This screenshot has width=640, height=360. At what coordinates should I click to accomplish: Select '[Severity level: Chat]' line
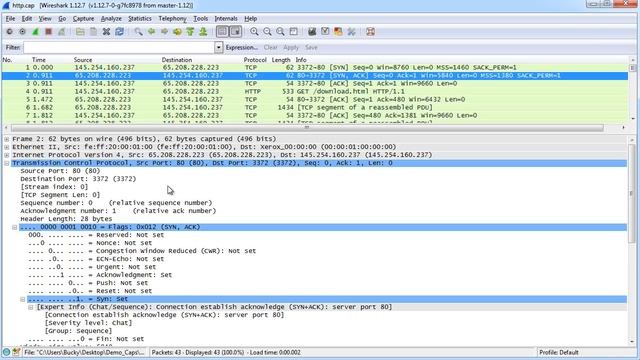[89, 323]
